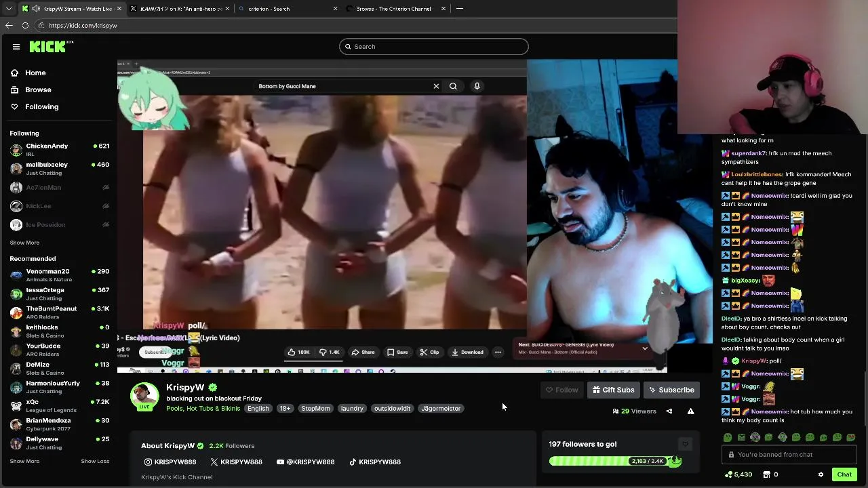Open KrispyW888 X profile link
The image size is (868, 488).
[236, 462]
